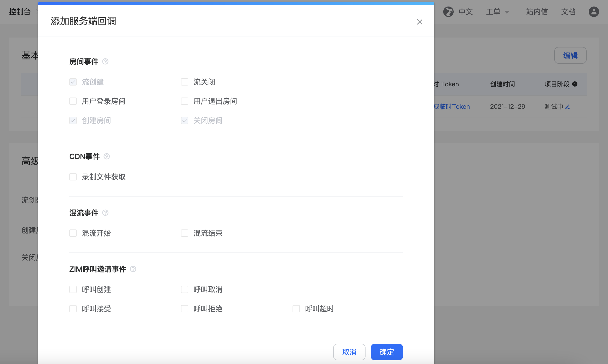Enable the 流关闭 checkbox

pyautogui.click(x=185, y=82)
